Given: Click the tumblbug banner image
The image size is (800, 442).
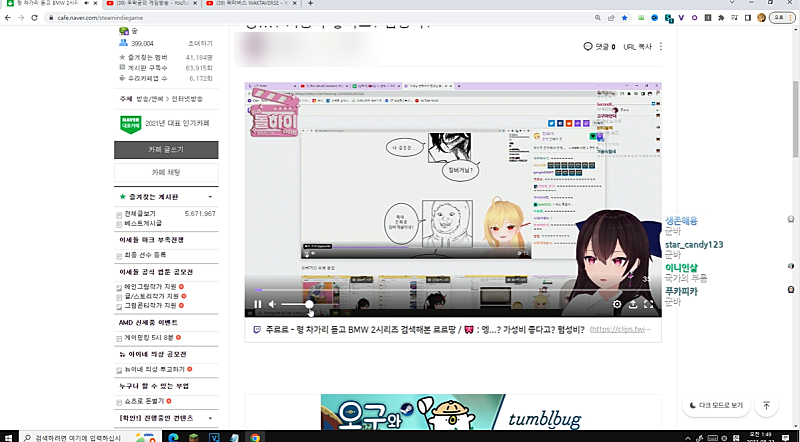Looking at the screenshot, I should pos(453,411).
